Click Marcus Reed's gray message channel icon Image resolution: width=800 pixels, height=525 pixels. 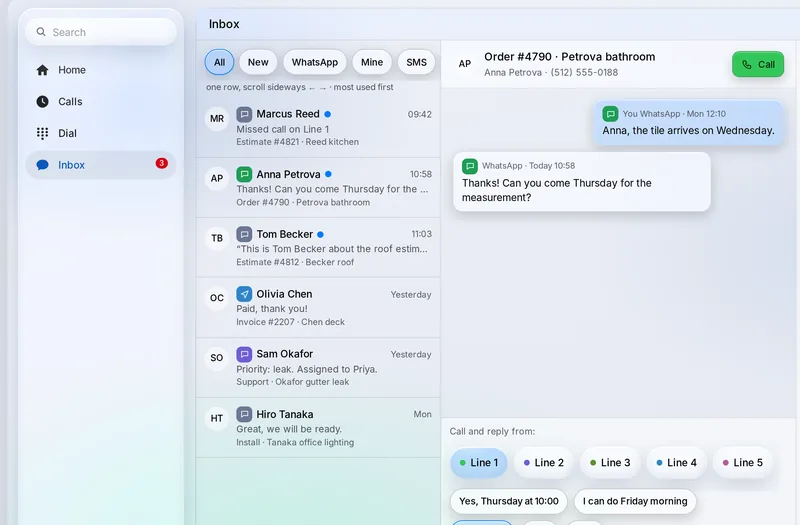click(x=244, y=114)
